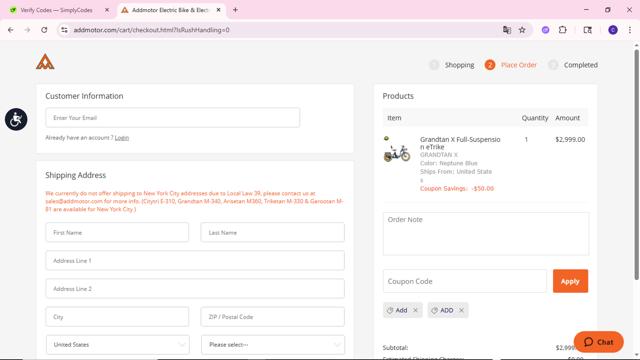Focus the First Name field
Image resolution: width=640 pixels, height=360 pixels.
pos(117,232)
